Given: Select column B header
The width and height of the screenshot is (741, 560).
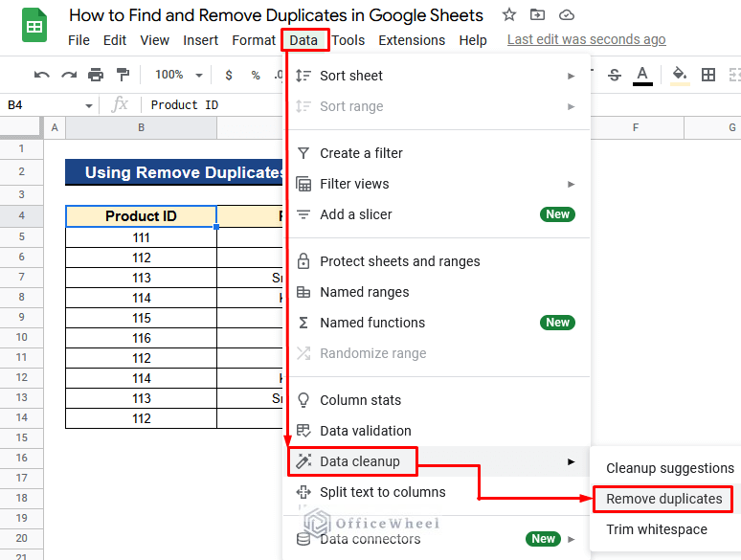Looking at the screenshot, I should pos(141,127).
